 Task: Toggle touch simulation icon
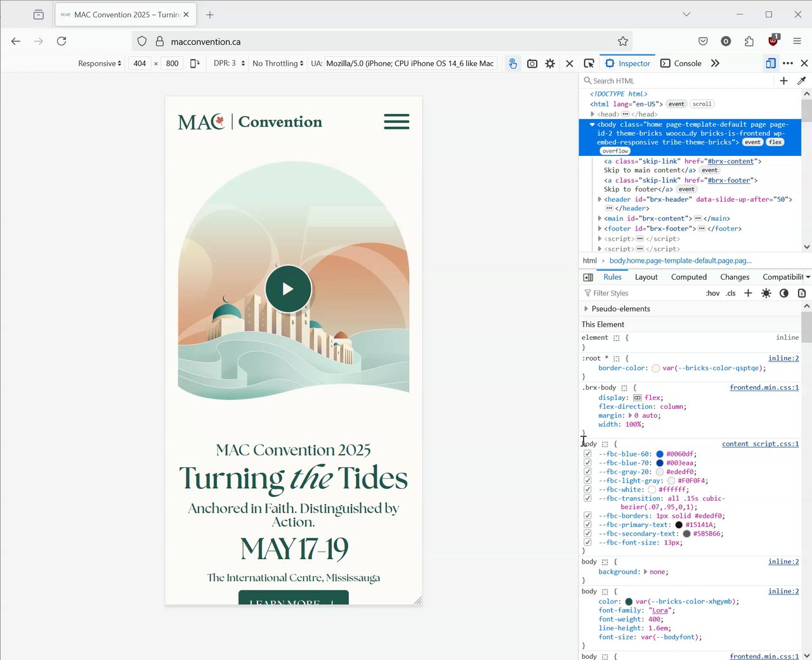[x=513, y=63]
